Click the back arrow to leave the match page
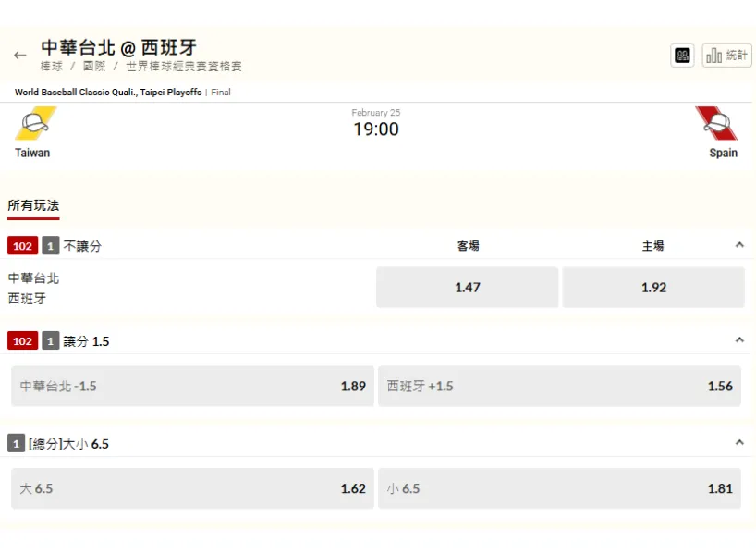The image size is (756, 555). click(x=19, y=55)
